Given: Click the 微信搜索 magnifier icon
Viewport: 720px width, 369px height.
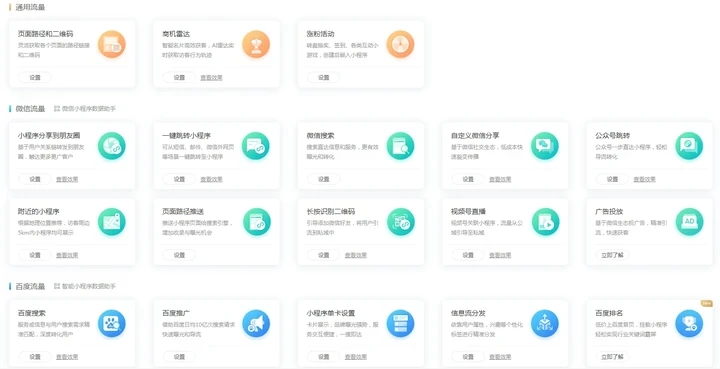Looking at the screenshot, I should [x=400, y=146].
